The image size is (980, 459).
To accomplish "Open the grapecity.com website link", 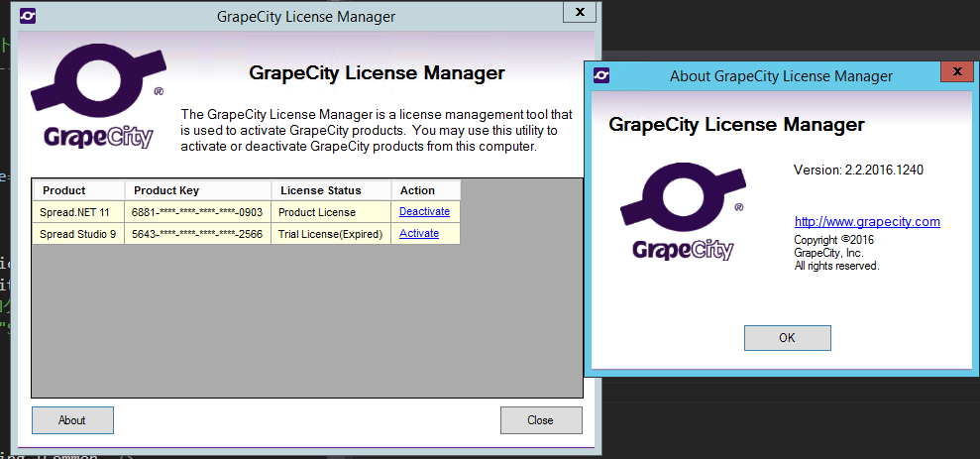I will click(x=867, y=221).
